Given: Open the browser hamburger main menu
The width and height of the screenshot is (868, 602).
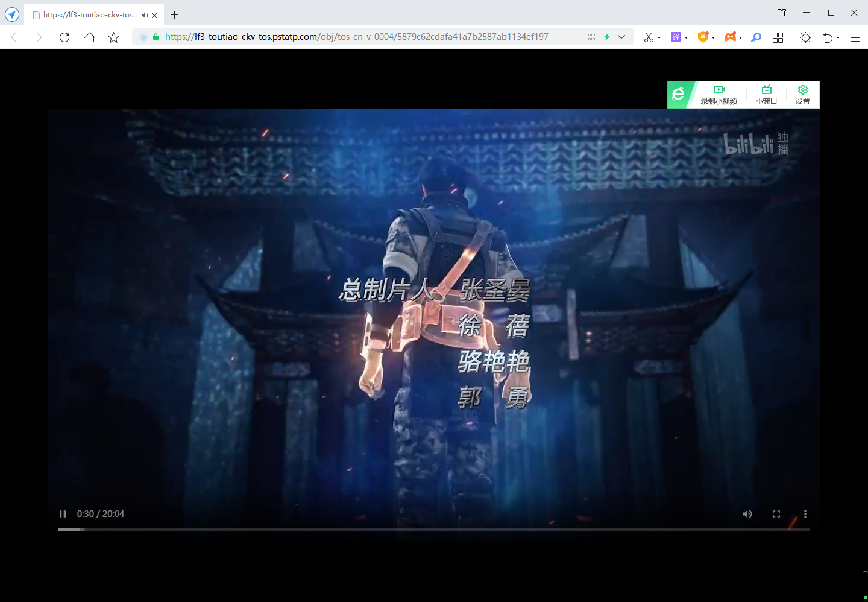Looking at the screenshot, I should (x=855, y=37).
